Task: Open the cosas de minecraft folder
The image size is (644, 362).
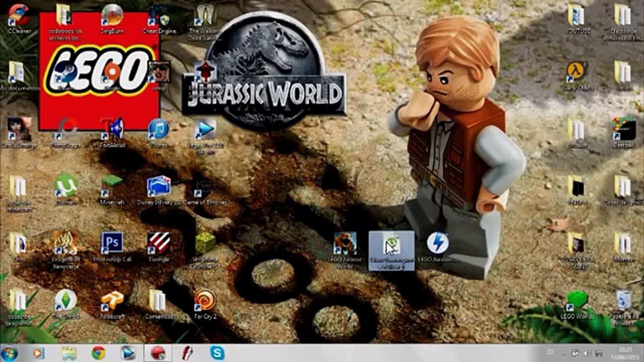Action: point(19,193)
